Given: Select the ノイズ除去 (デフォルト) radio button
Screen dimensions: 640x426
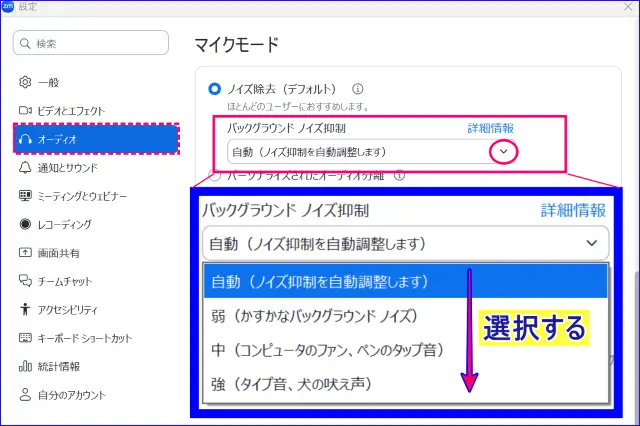Looking at the screenshot, I should click(214, 88).
